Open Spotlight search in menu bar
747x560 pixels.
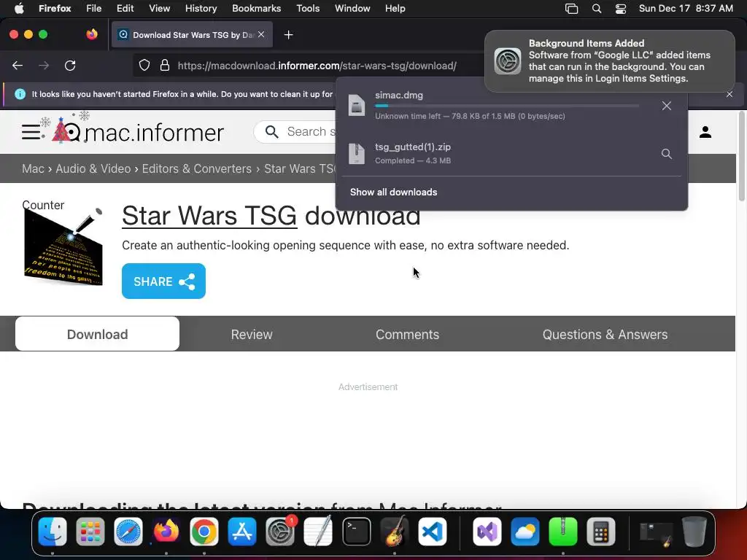click(x=597, y=9)
